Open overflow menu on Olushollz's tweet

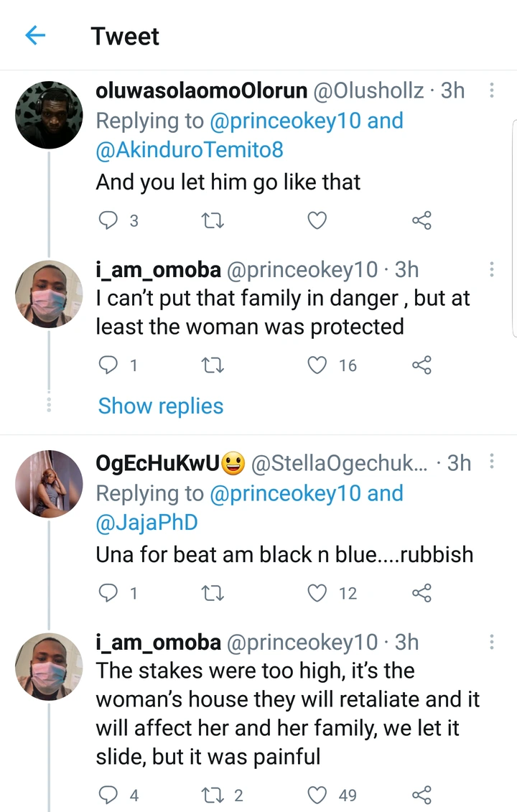492,90
